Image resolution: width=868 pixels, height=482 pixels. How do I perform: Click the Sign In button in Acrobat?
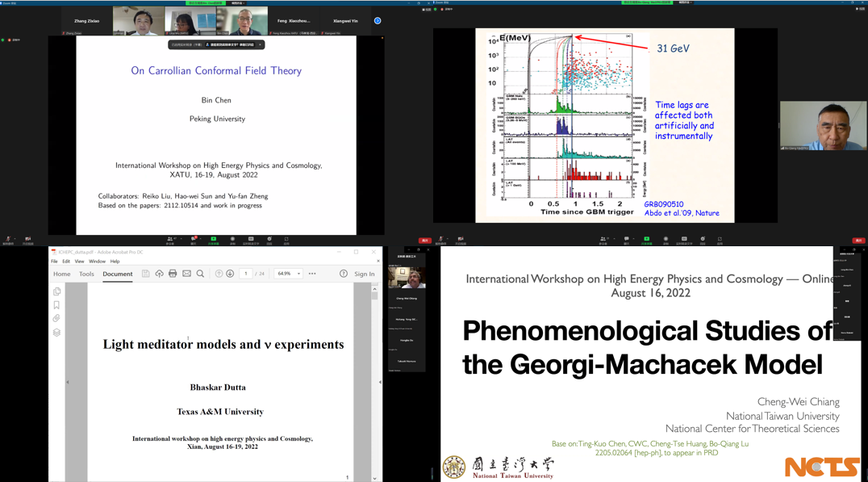tap(365, 274)
